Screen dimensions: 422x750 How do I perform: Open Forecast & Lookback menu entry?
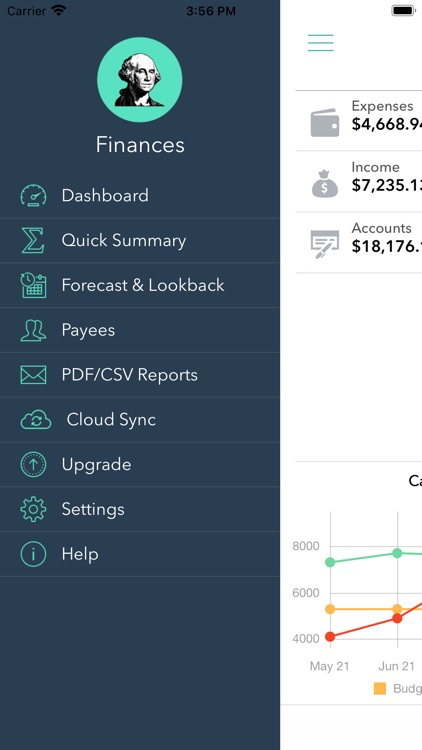(140, 285)
